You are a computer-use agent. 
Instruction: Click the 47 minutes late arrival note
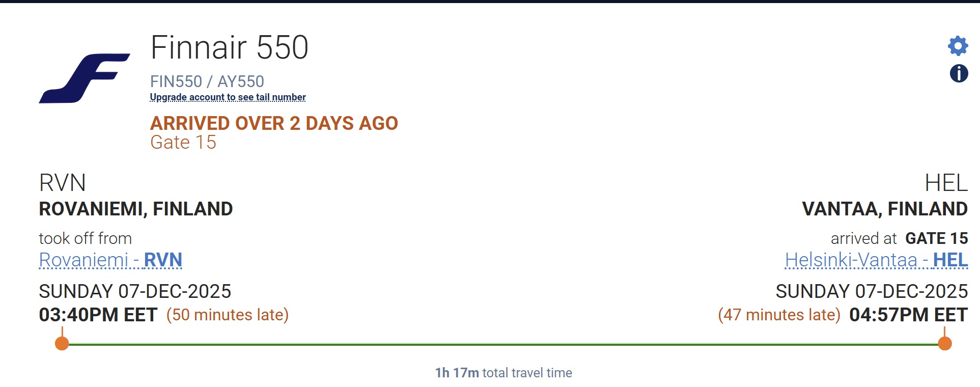(779, 315)
